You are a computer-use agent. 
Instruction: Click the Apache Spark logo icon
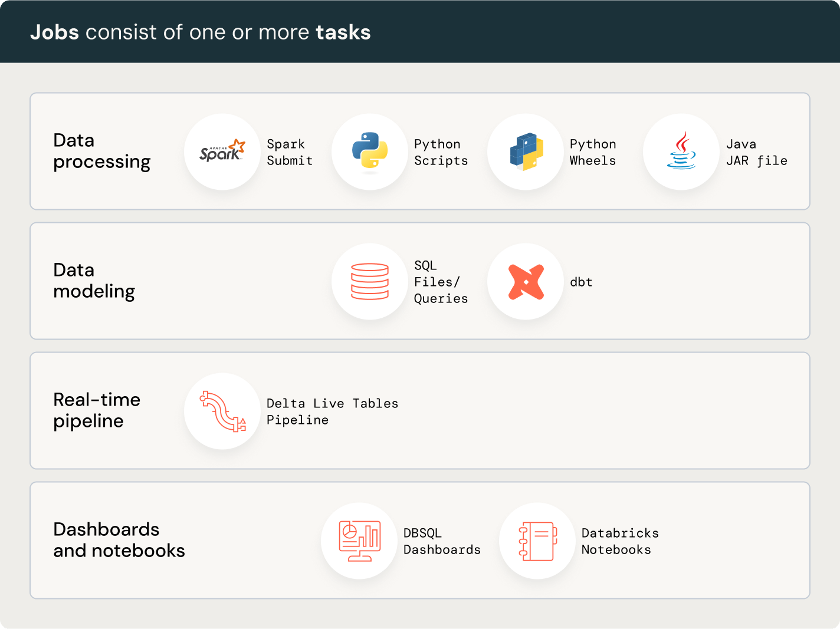coord(222,152)
